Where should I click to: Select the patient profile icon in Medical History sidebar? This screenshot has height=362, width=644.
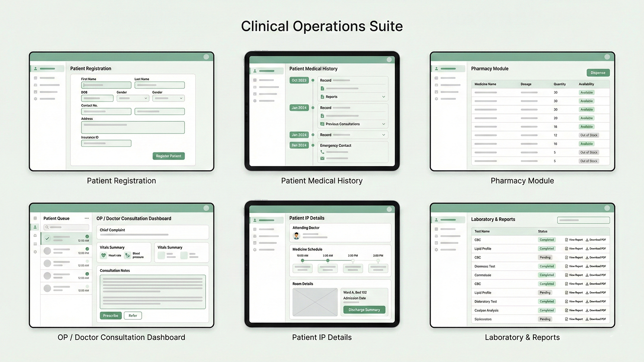[254, 71]
